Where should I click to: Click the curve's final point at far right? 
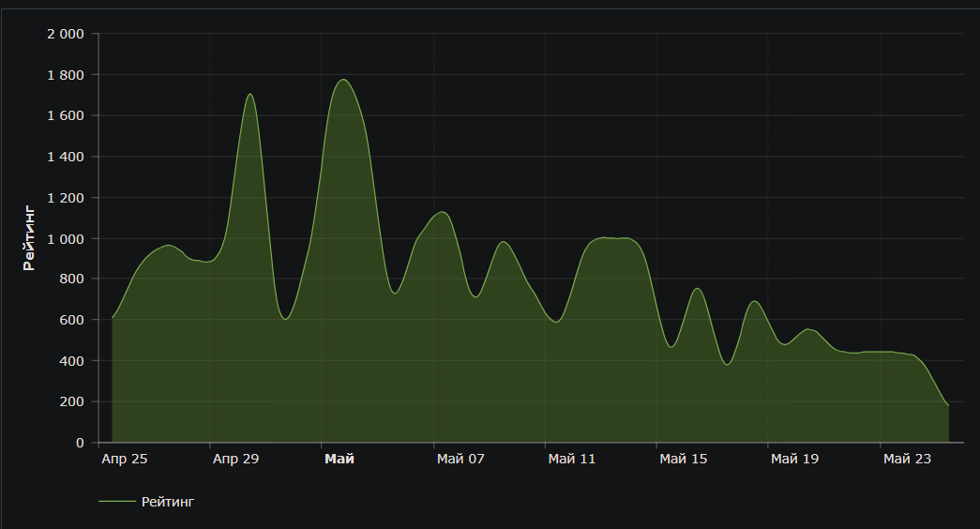(948, 405)
